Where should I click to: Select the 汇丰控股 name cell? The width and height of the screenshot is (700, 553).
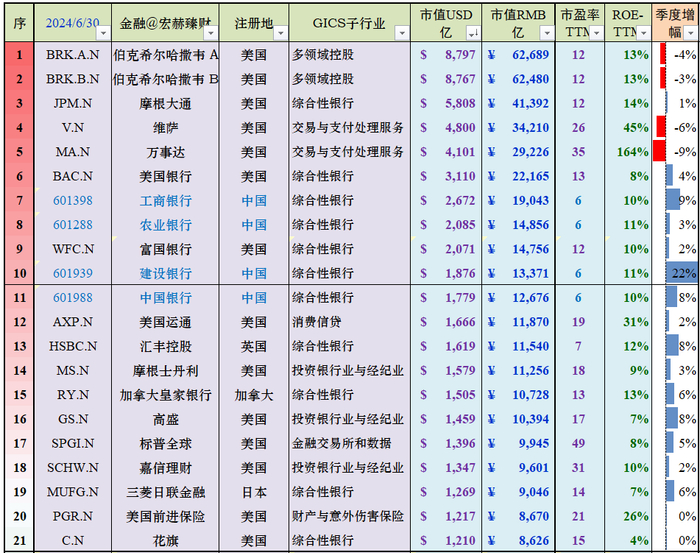pos(166,346)
